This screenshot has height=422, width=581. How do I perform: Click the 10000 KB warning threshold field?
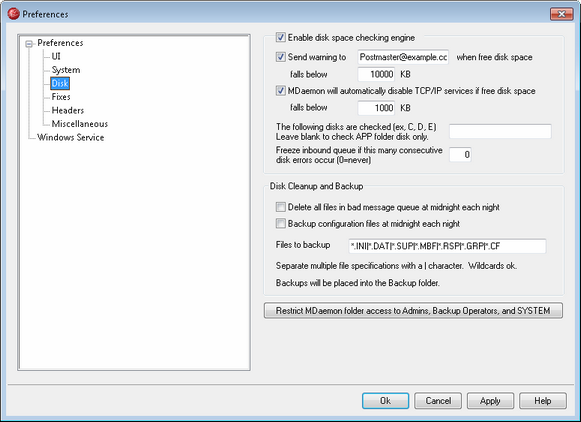tap(376, 74)
